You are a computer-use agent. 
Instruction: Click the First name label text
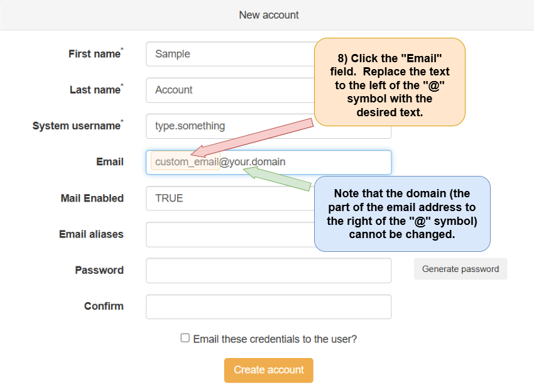coord(94,54)
